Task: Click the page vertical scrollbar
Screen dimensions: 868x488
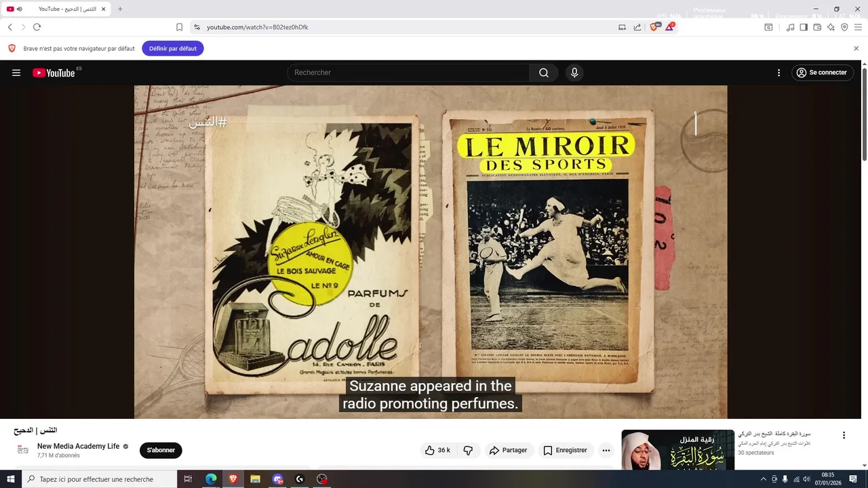Action: point(864,114)
